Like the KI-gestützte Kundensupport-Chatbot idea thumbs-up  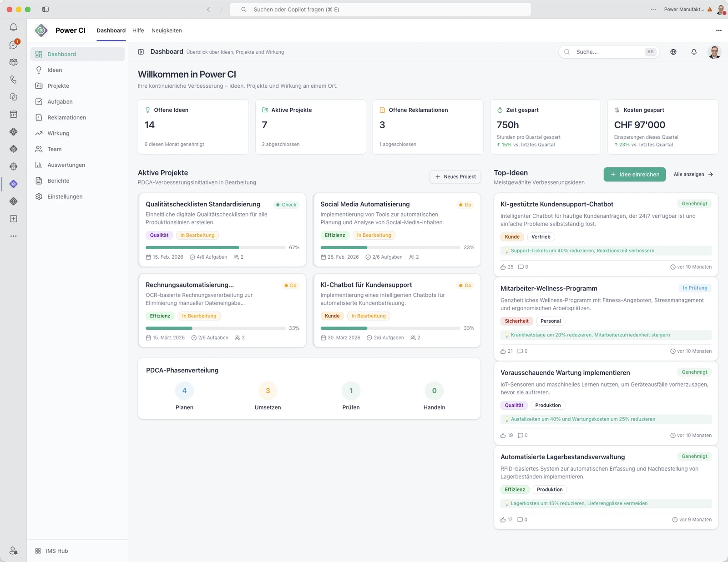coord(503,267)
